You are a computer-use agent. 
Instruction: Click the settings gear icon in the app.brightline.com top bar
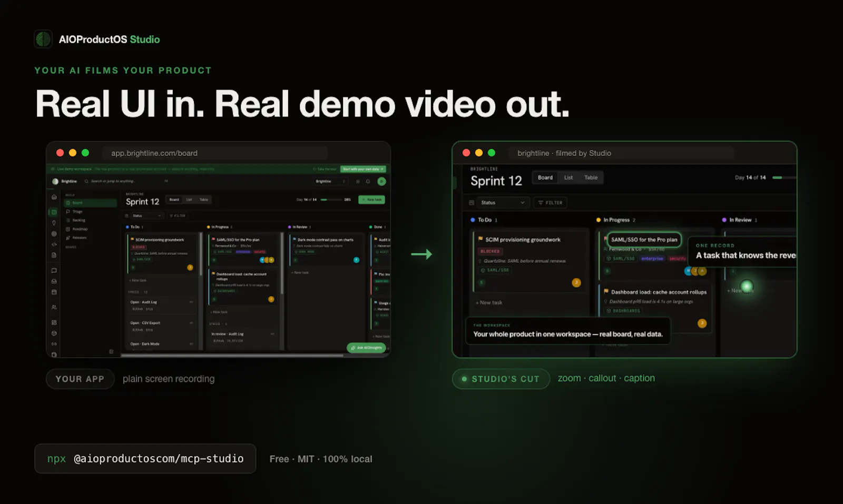pyautogui.click(x=358, y=181)
